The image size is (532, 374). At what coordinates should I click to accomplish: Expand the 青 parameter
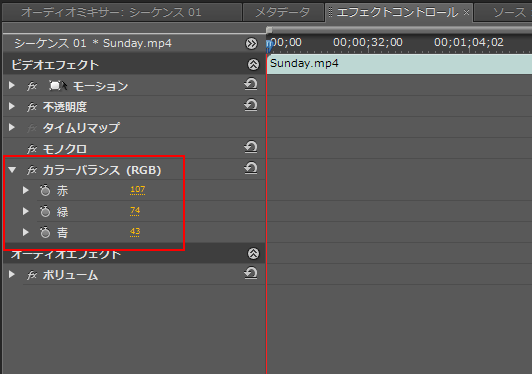click(26, 232)
